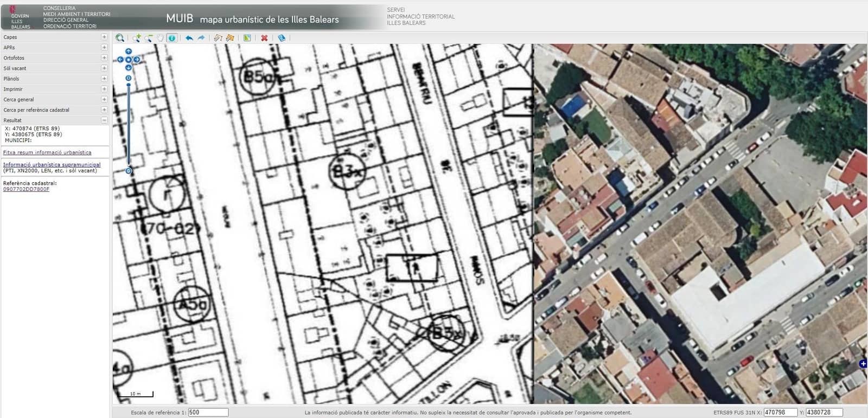
Task: Open the help book icon
Action: pyautogui.click(x=281, y=38)
